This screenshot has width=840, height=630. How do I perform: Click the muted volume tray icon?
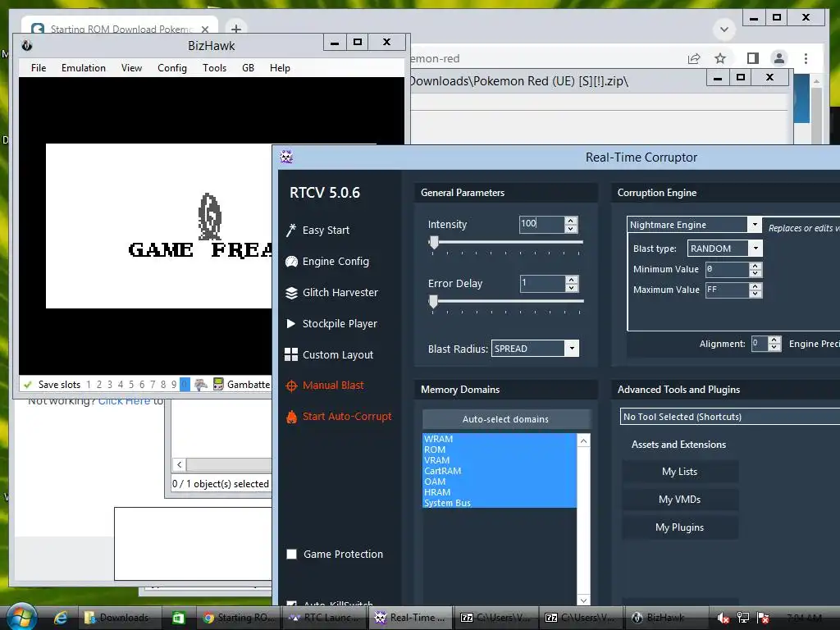pos(723,618)
